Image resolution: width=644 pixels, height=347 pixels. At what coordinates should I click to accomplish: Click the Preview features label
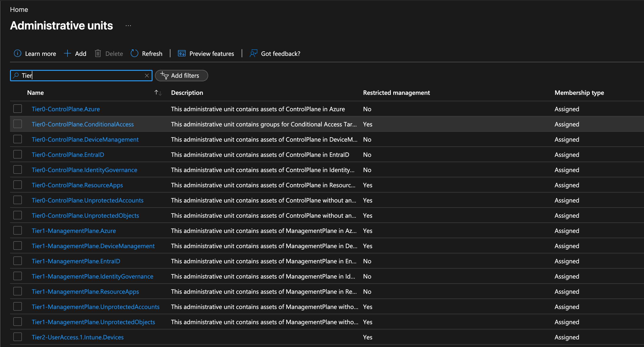[x=212, y=54]
